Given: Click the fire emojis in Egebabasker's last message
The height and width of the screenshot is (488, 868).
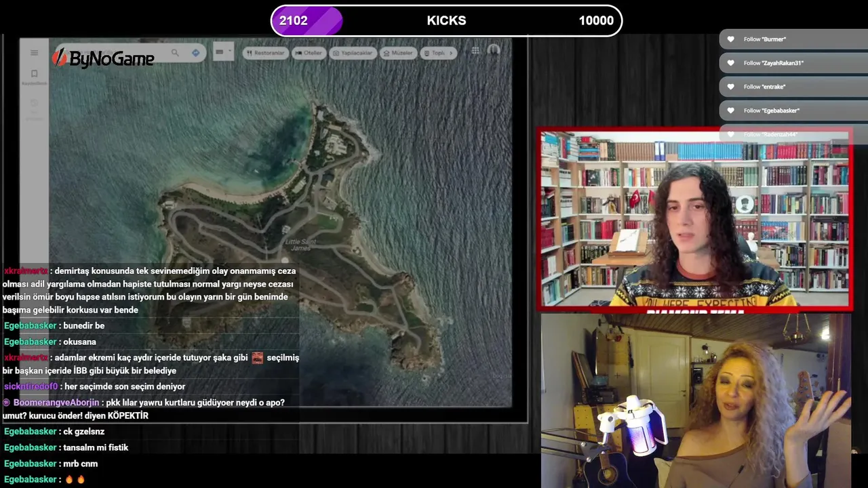Looking at the screenshot, I should pos(75,479).
